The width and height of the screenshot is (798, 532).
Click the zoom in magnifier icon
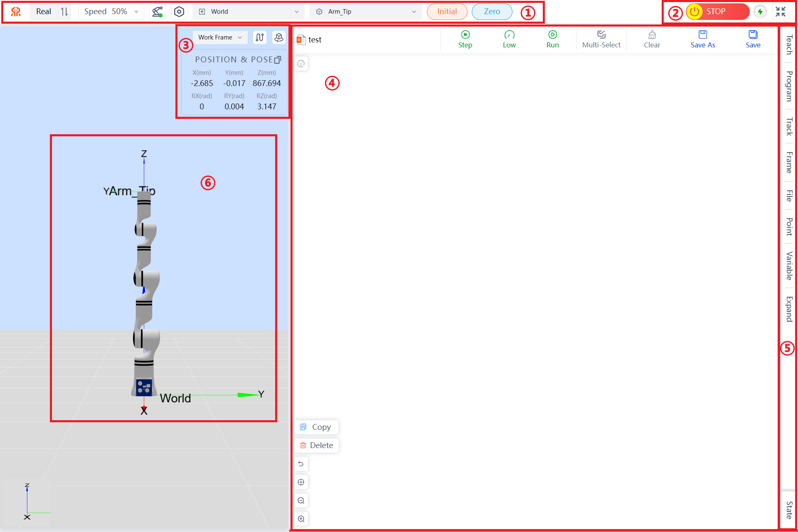pyautogui.click(x=301, y=519)
